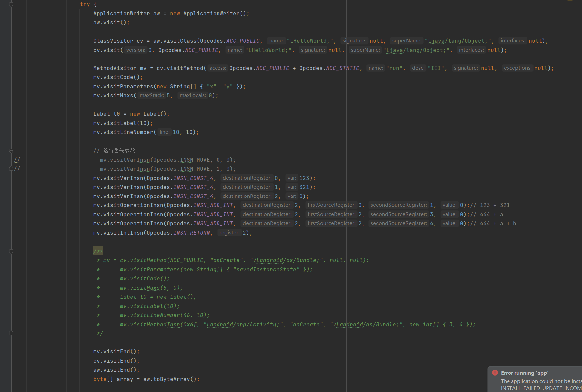Click the access: parameter hint
The width and height of the screenshot is (582, 392).
click(218, 68)
